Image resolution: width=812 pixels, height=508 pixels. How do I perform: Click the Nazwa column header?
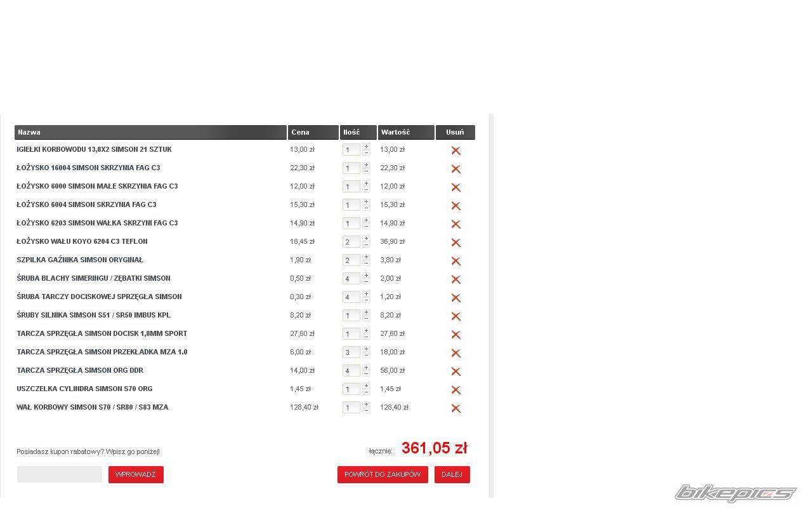coord(150,132)
